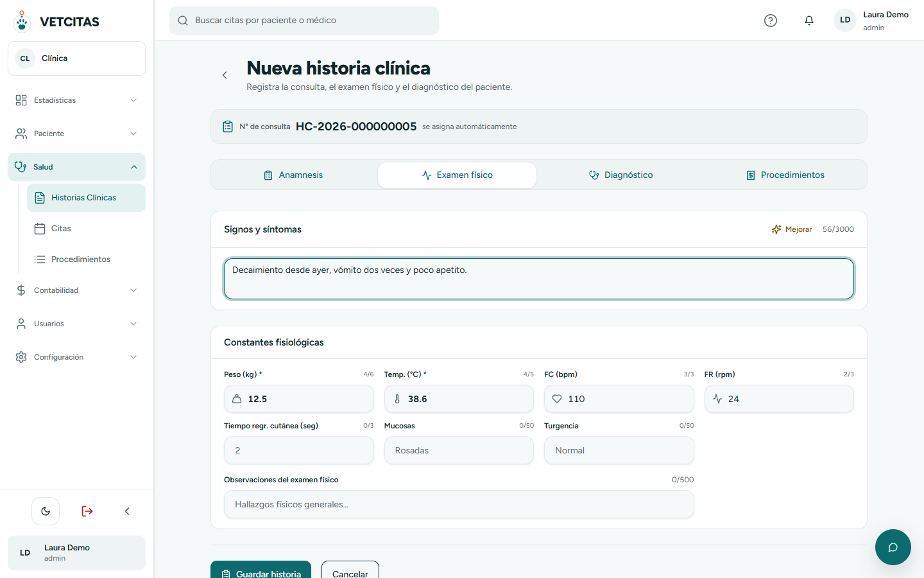The height and width of the screenshot is (578, 924).
Task: Go to the Procedimientos tab
Action: point(785,175)
